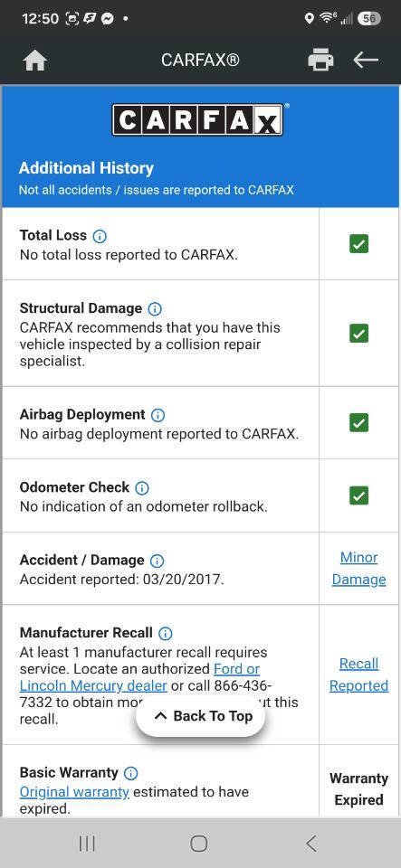Image resolution: width=401 pixels, height=868 pixels.
Task: Click the Total Loss green checkmark
Action: point(358,243)
